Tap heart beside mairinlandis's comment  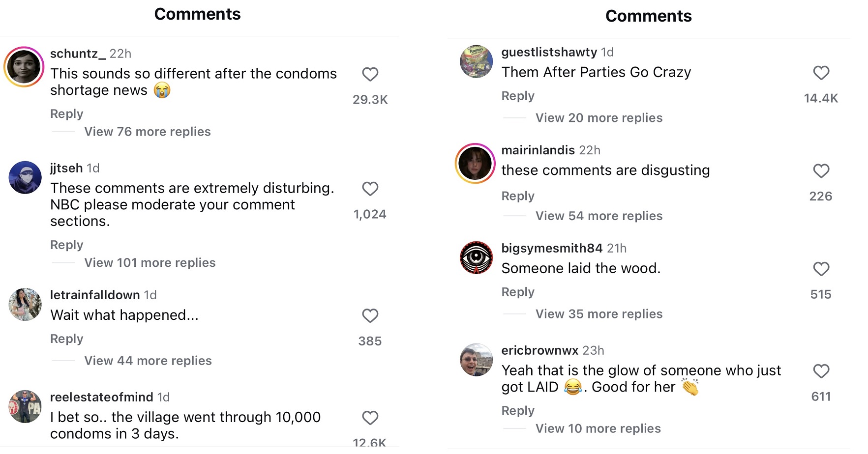pyautogui.click(x=821, y=171)
